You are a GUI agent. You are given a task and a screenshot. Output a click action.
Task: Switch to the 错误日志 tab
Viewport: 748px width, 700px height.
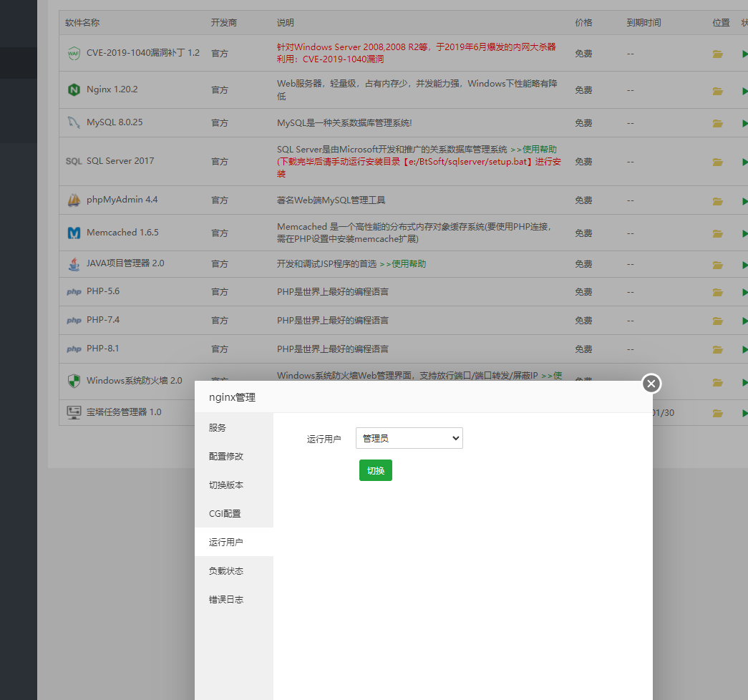[x=234, y=599]
